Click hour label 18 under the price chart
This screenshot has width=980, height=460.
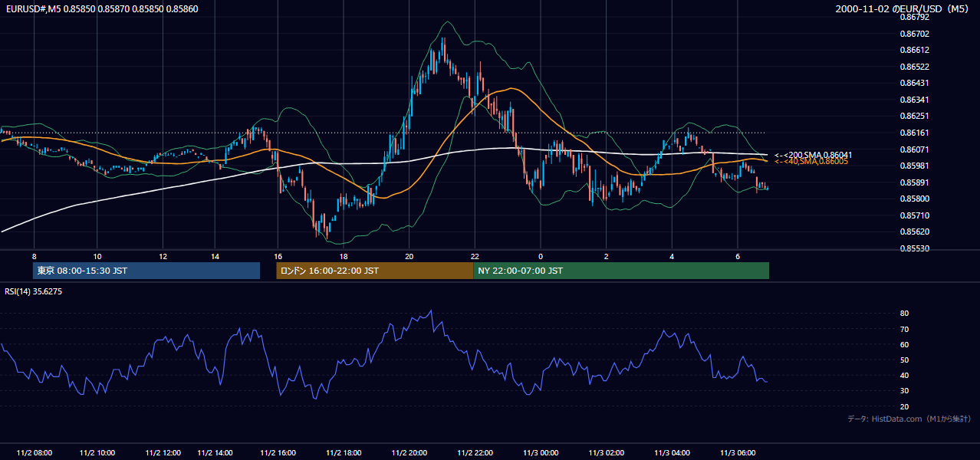(344, 256)
